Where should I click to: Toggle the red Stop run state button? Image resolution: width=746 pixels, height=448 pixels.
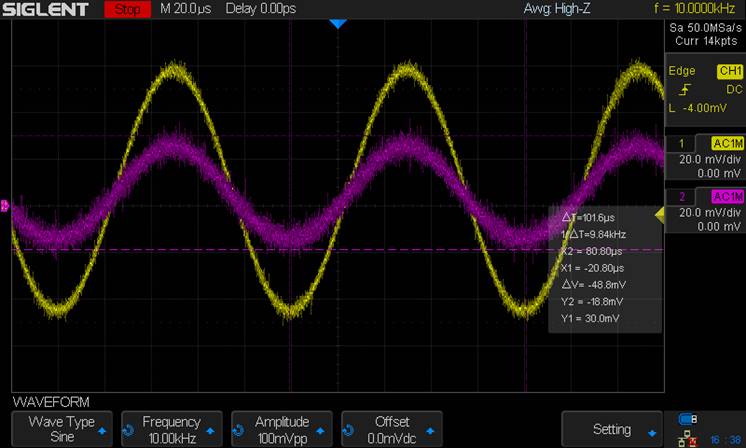(x=127, y=10)
